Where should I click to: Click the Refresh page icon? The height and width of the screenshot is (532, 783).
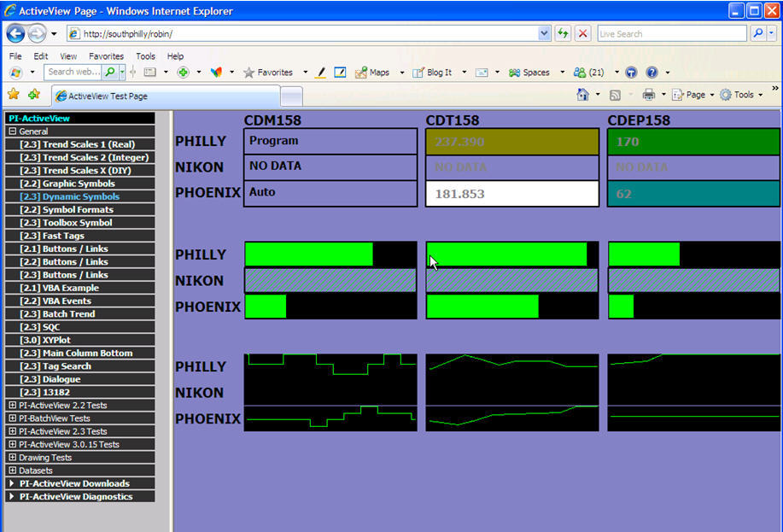564,33
